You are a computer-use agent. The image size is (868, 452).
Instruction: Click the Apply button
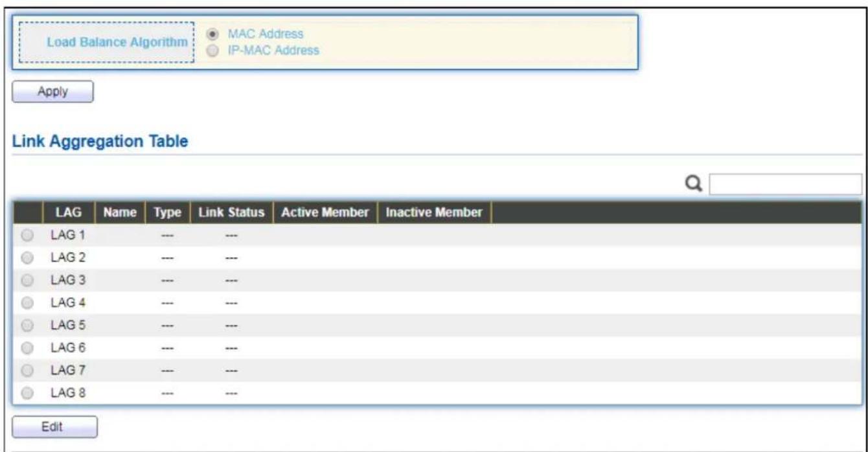53,91
